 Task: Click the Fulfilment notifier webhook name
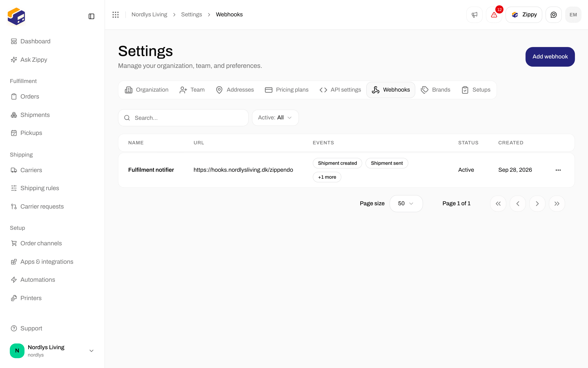tap(151, 170)
